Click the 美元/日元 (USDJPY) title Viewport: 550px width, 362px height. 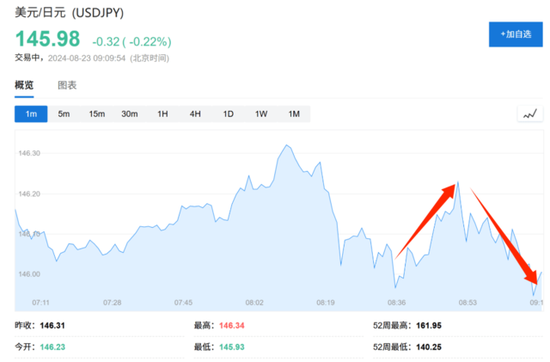[69, 13]
